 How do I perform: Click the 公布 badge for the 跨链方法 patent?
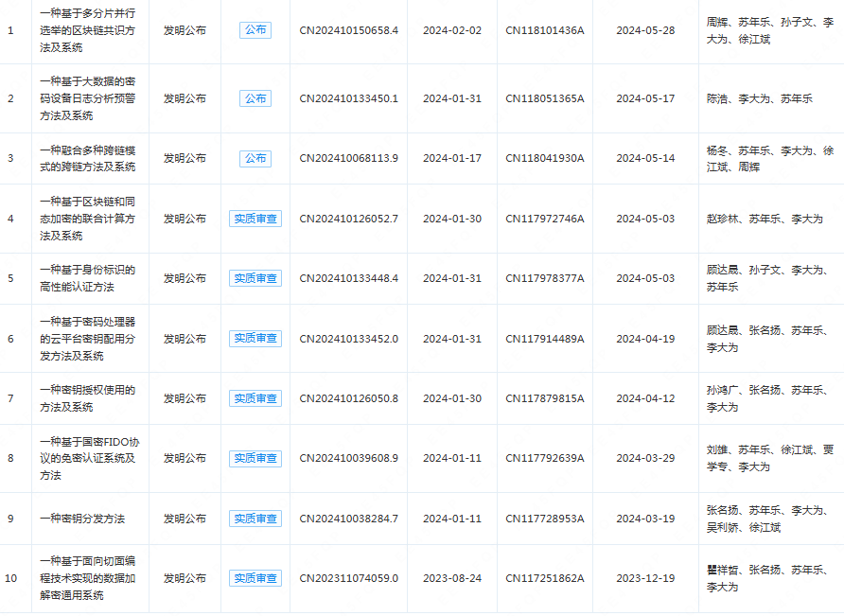pyautogui.click(x=255, y=158)
